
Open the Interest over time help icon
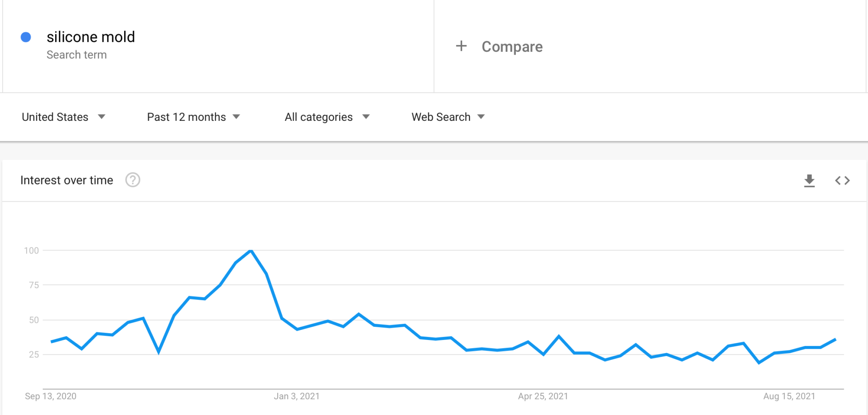click(x=133, y=180)
